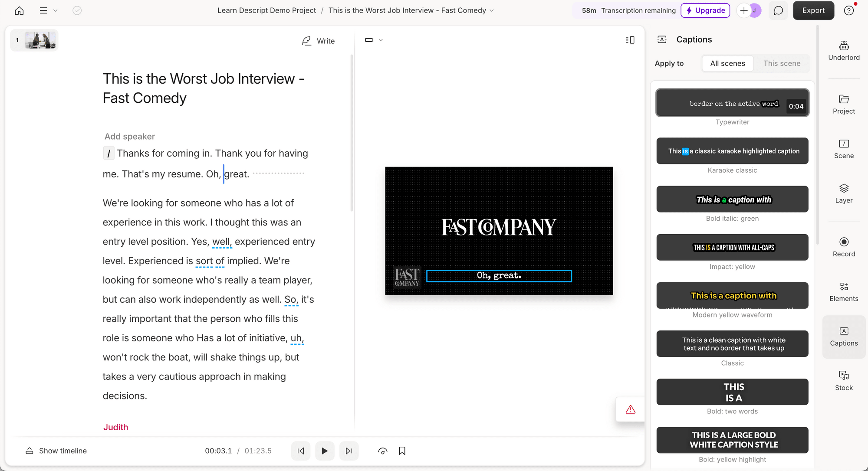Open the Underlord panel
This screenshot has width=868, height=471.
click(x=844, y=50)
